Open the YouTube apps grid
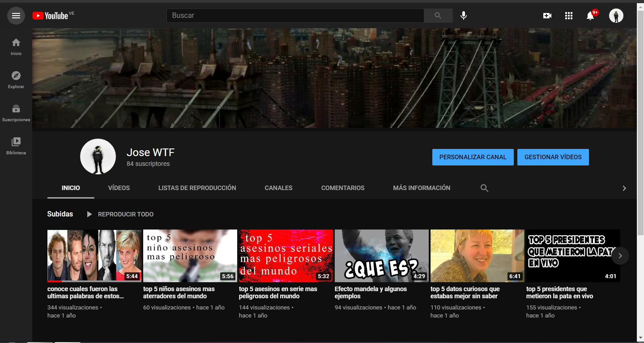The image size is (644, 343). tap(569, 16)
